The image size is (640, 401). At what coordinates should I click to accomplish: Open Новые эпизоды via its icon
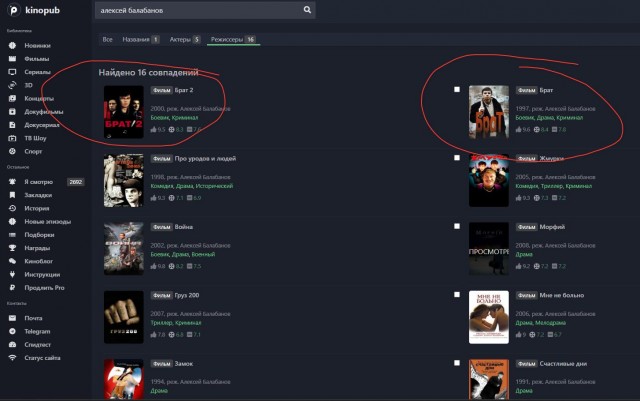12,221
